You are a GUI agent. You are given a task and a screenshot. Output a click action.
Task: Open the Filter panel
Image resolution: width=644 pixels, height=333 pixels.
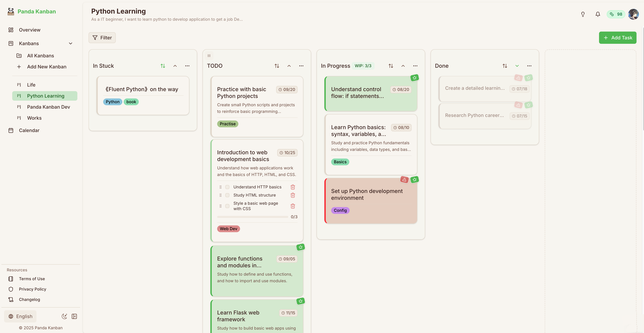tap(102, 38)
